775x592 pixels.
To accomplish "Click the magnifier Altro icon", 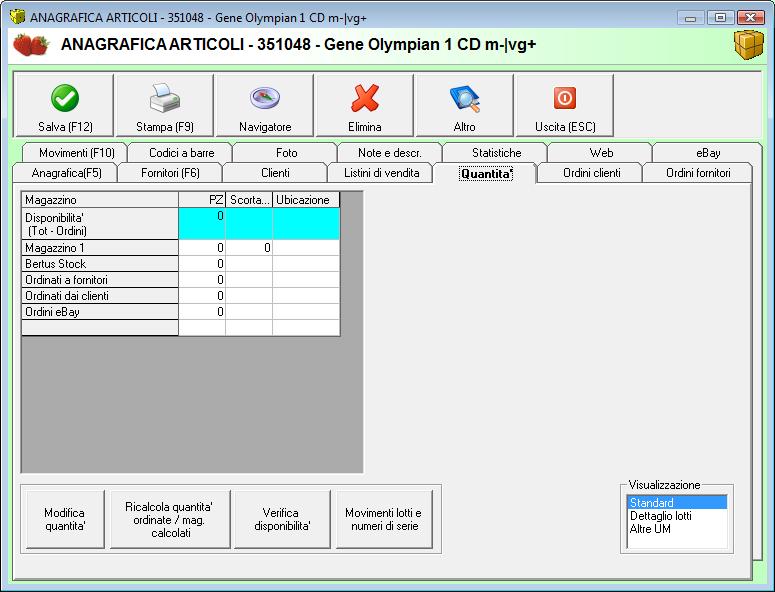I will click(465, 98).
